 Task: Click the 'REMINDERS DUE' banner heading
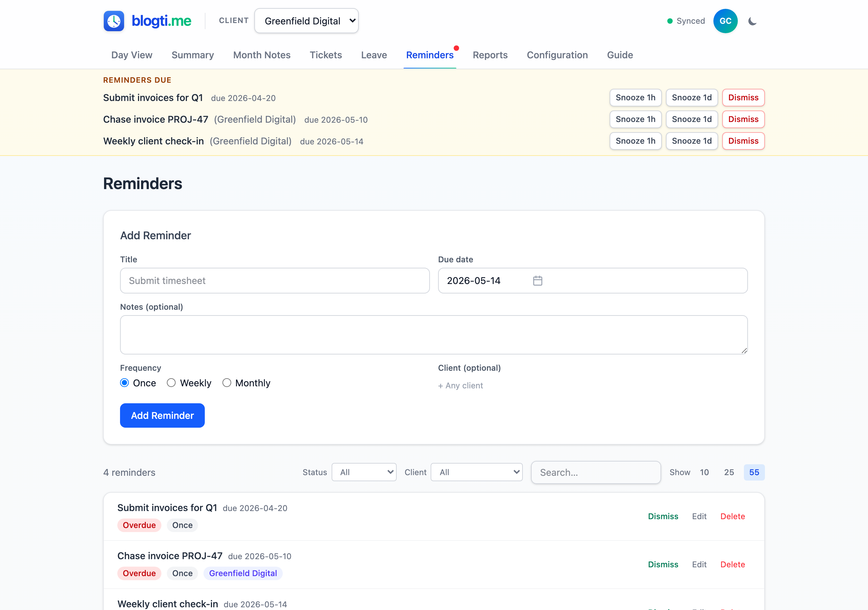pyautogui.click(x=137, y=80)
